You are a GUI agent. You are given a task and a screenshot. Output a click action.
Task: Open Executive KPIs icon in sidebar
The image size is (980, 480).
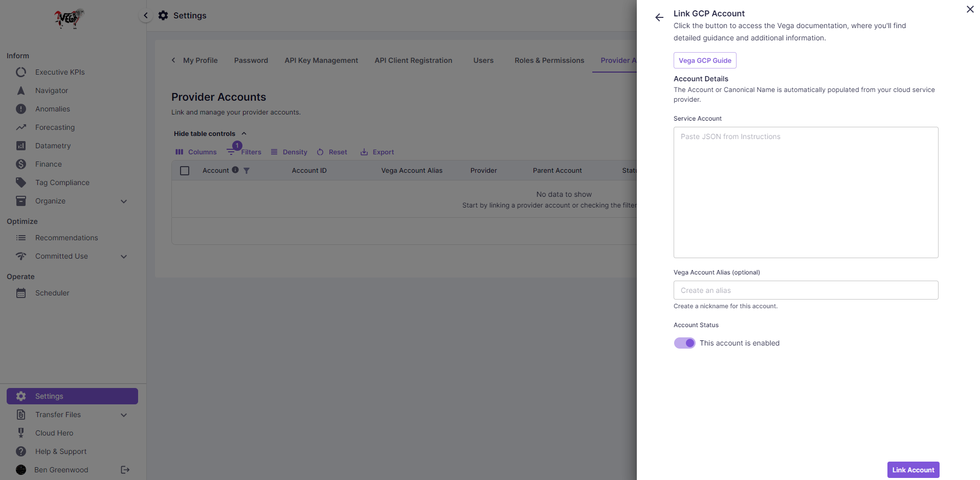tap(21, 72)
